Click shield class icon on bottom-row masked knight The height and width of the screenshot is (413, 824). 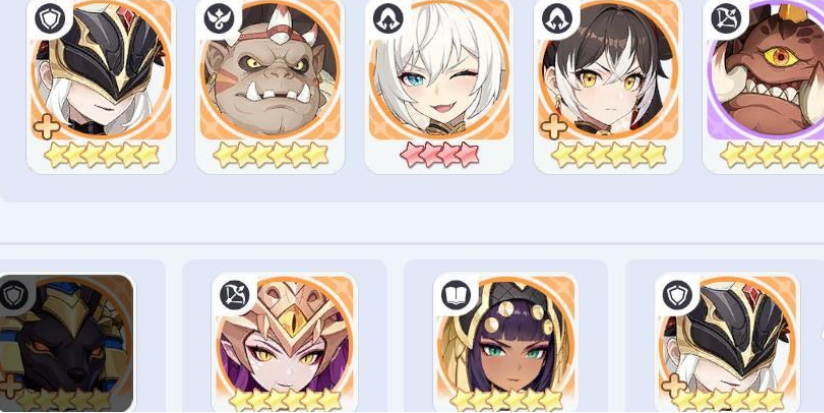click(x=677, y=296)
